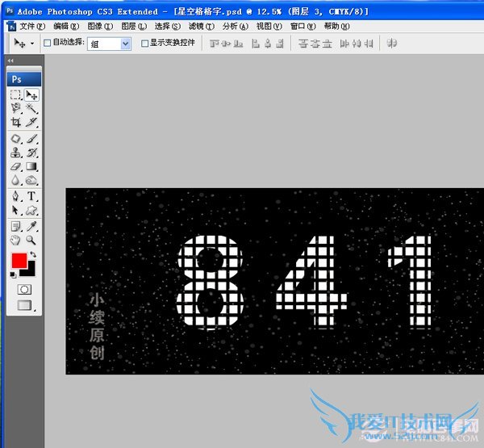Screen dimensions: 484x448
Task: Select the Brush tool
Action: 31,138
